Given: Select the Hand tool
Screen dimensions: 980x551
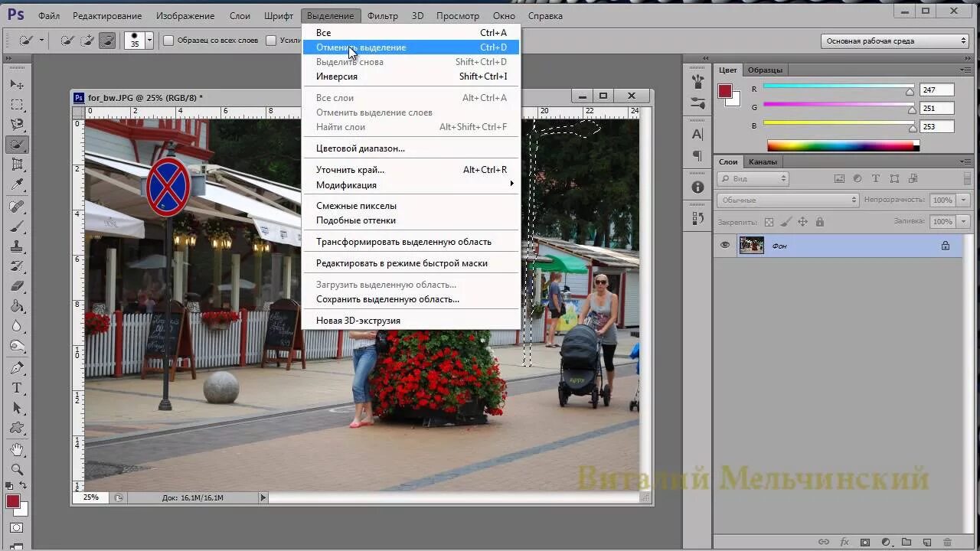Looking at the screenshot, I should click(17, 449).
